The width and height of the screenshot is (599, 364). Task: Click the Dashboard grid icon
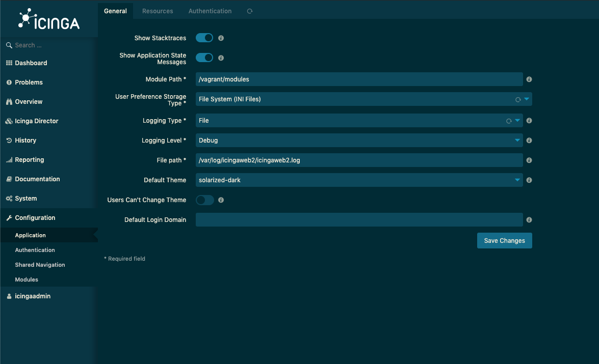pos(9,63)
